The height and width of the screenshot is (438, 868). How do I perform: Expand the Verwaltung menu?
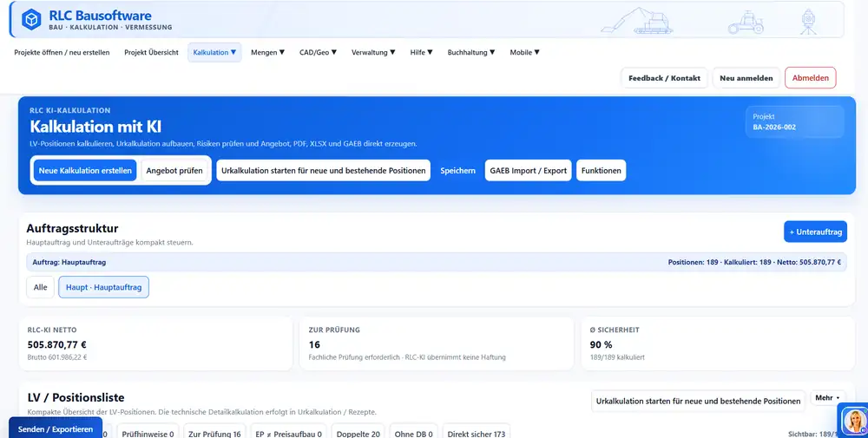(x=373, y=53)
